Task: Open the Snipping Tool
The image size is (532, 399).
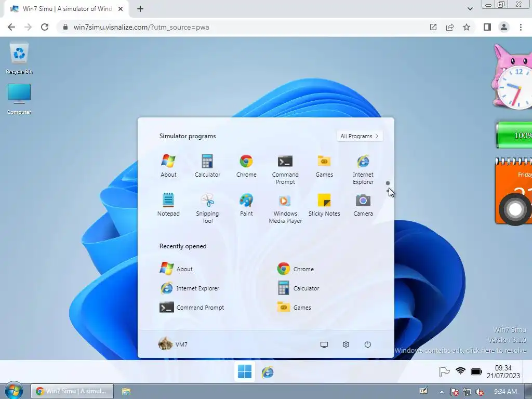Action: 207,208
